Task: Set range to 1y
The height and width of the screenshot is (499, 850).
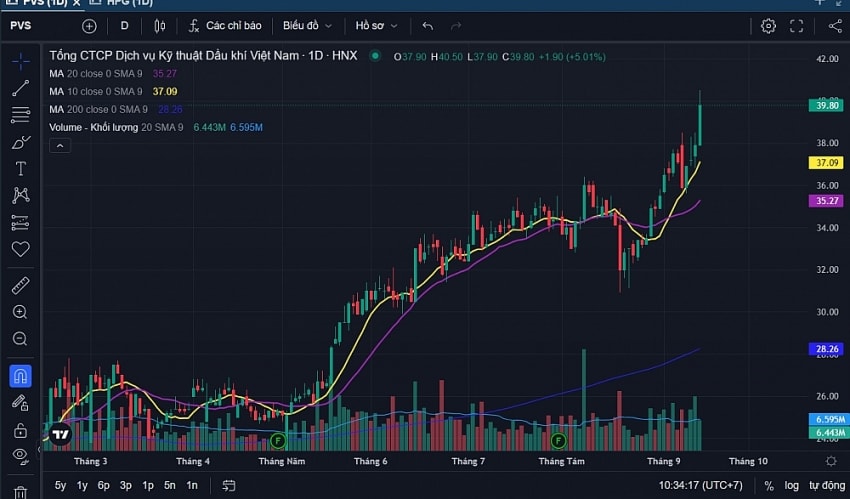Action: [x=82, y=485]
